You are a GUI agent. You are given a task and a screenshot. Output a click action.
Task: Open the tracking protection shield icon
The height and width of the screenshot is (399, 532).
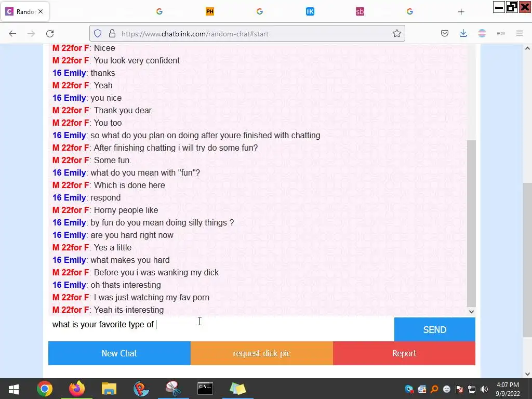tap(98, 34)
